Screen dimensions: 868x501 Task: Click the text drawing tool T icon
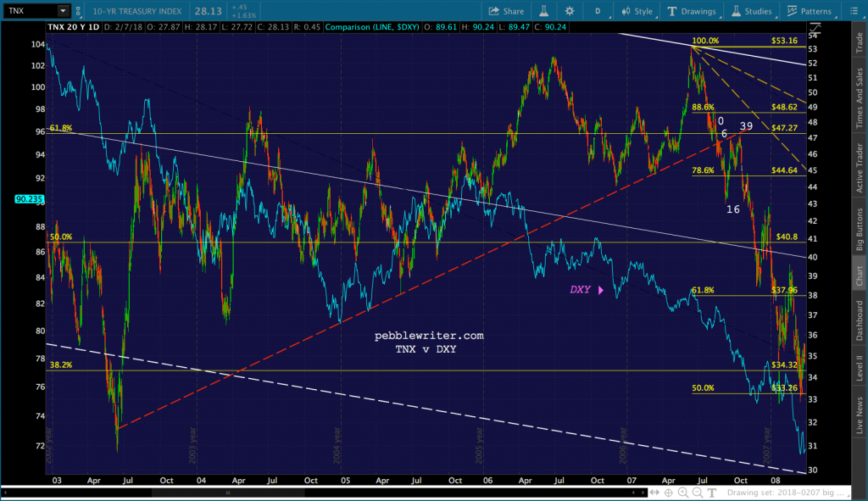(x=712, y=493)
